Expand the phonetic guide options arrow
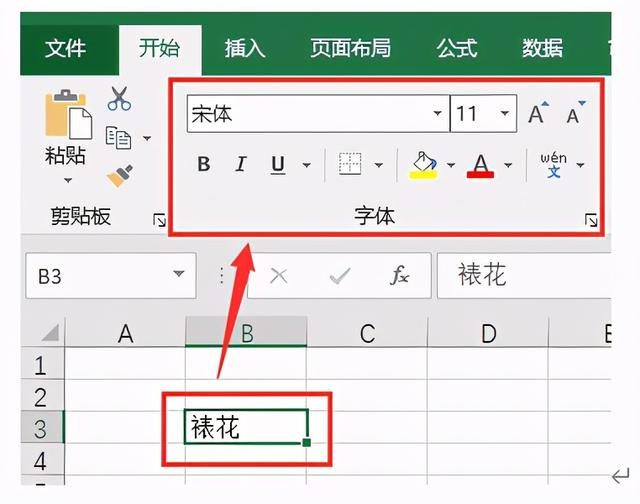640x504 pixels. tap(580, 165)
